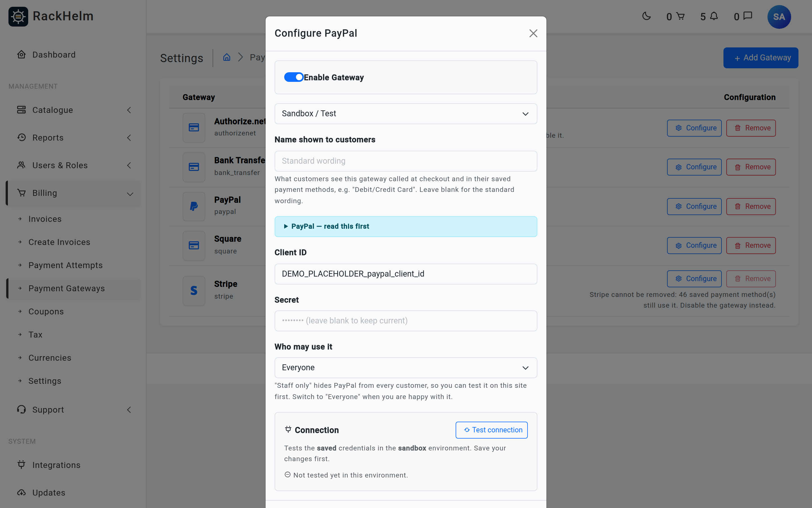The height and width of the screenshot is (508, 812).
Task: Open the SA user avatar menu
Action: pos(779,17)
